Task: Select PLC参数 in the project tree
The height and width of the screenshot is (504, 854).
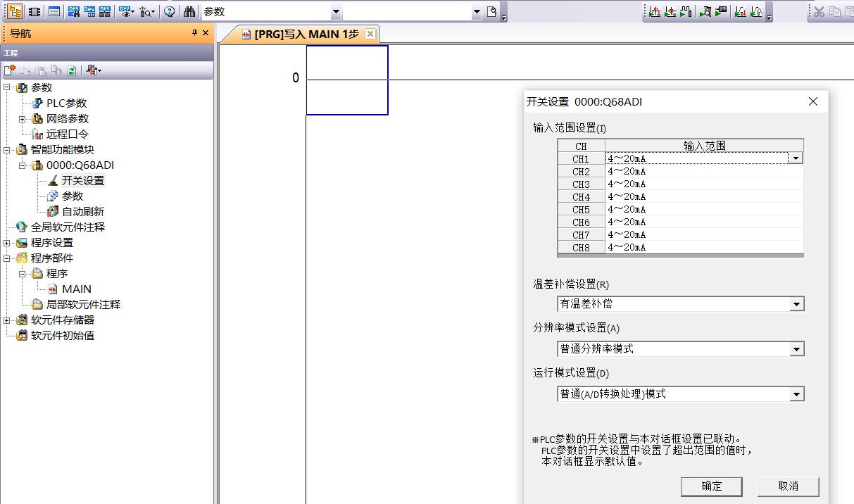Action: (66, 103)
